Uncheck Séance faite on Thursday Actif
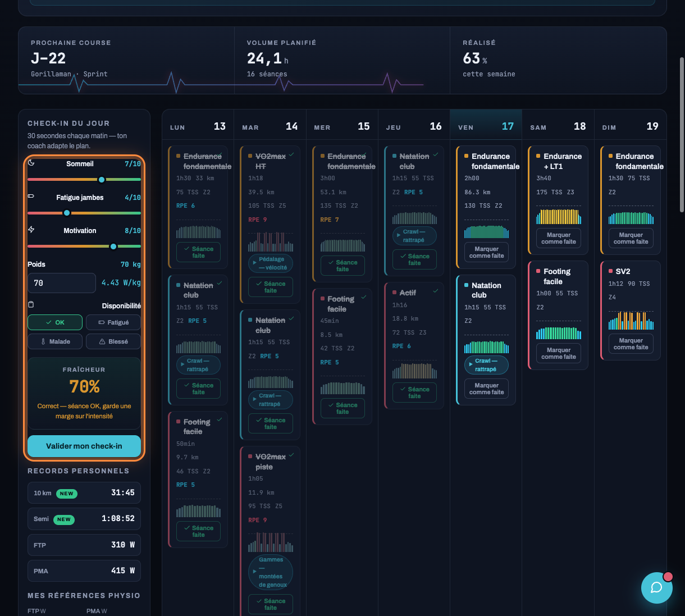The image size is (685, 616). (414, 393)
